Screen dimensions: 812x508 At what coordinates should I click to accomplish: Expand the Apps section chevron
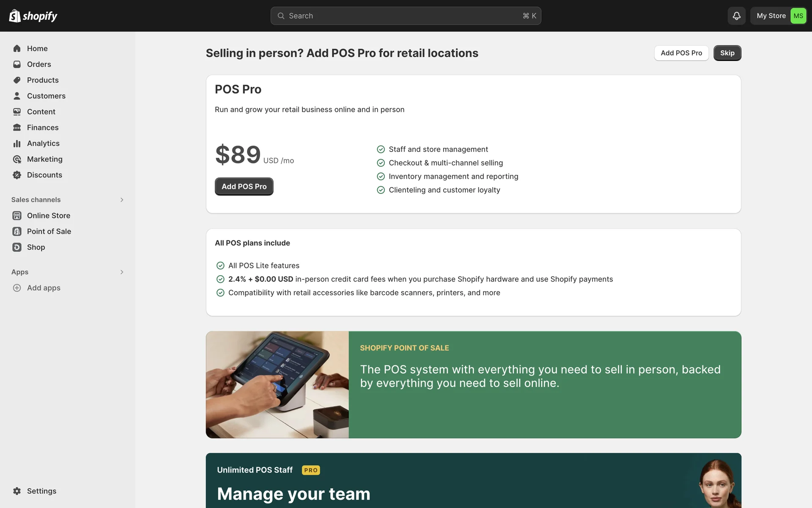tap(122, 272)
